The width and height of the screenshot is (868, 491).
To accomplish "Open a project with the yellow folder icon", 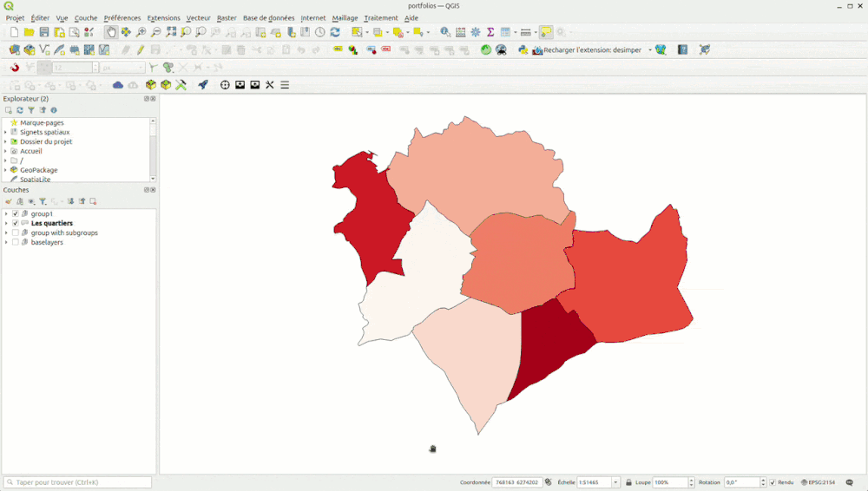I will tap(30, 32).
